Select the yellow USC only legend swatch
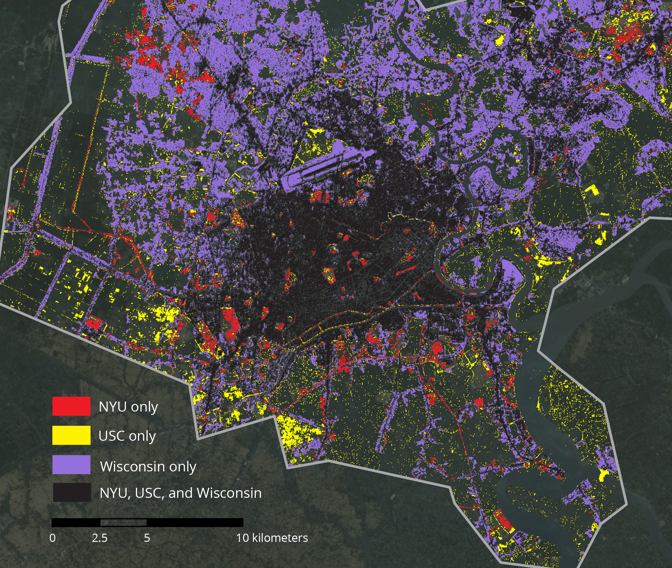Image resolution: width=672 pixels, height=568 pixels. [70, 436]
